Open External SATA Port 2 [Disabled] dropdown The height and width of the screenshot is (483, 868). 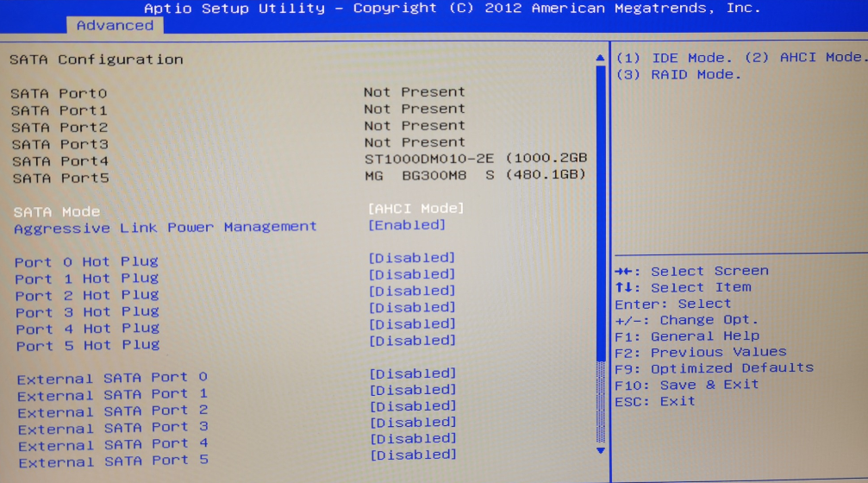[413, 406]
